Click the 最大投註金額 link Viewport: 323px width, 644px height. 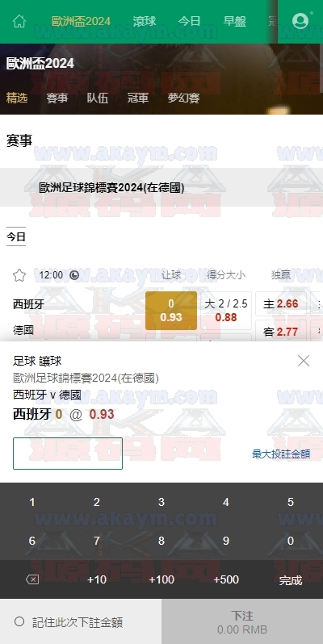(x=281, y=454)
